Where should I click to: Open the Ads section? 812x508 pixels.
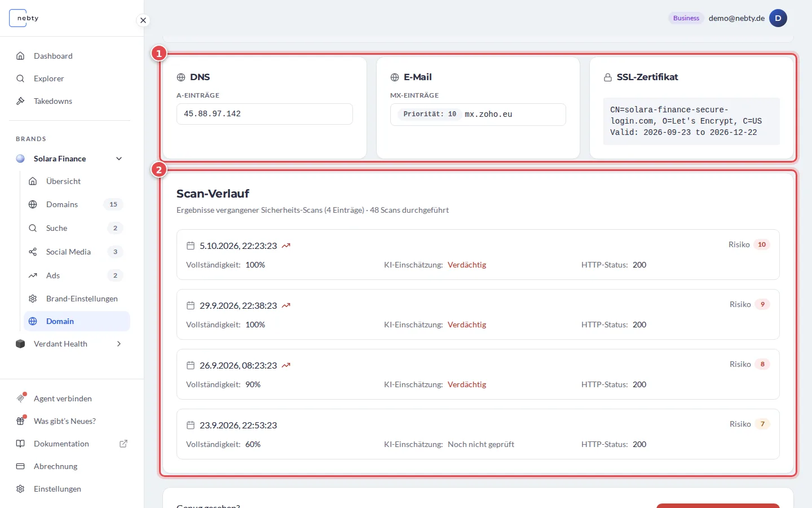tap(77, 275)
